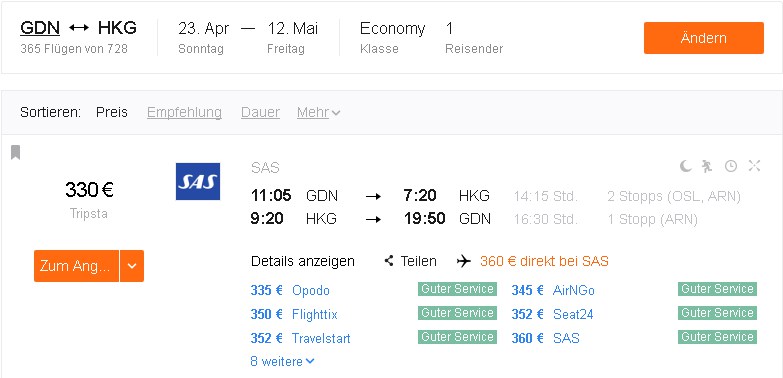Click the airplane icon before direct SAS price
The width and height of the screenshot is (783, 378).
[464, 261]
